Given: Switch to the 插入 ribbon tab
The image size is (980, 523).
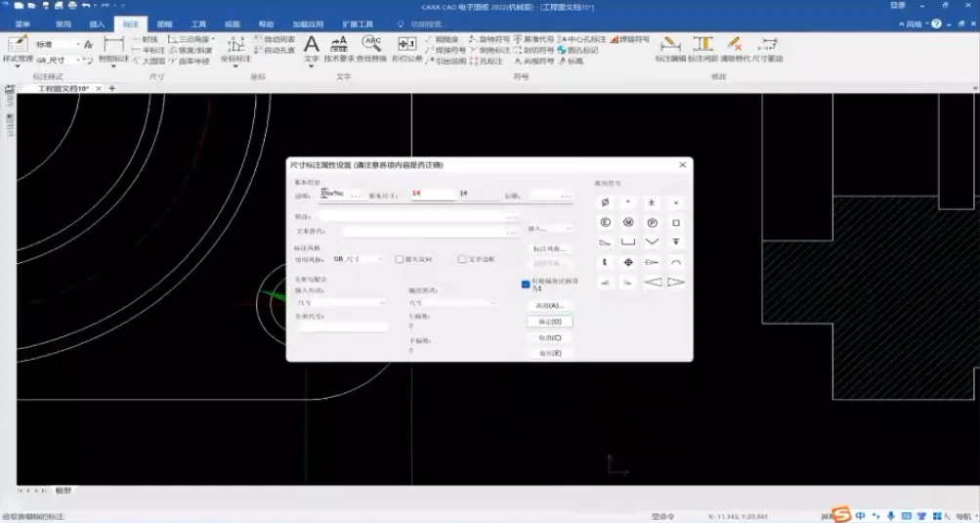Looking at the screenshot, I should 97,23.
